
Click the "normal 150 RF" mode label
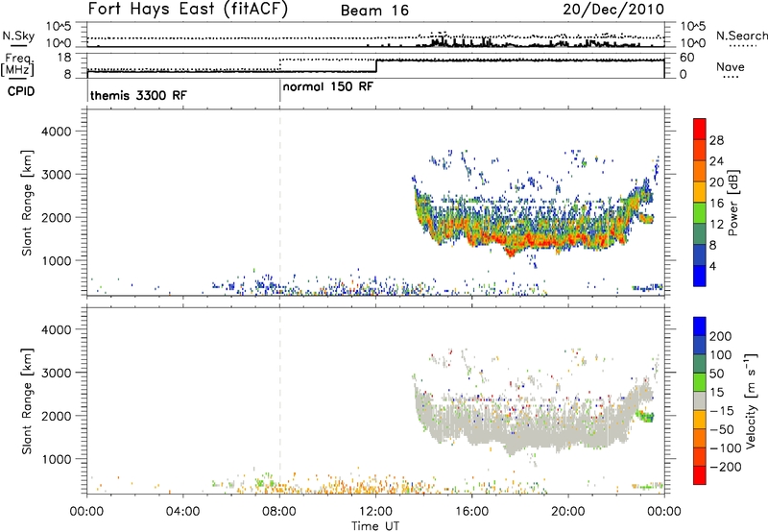pyautogui.click(x=327, y=86)
